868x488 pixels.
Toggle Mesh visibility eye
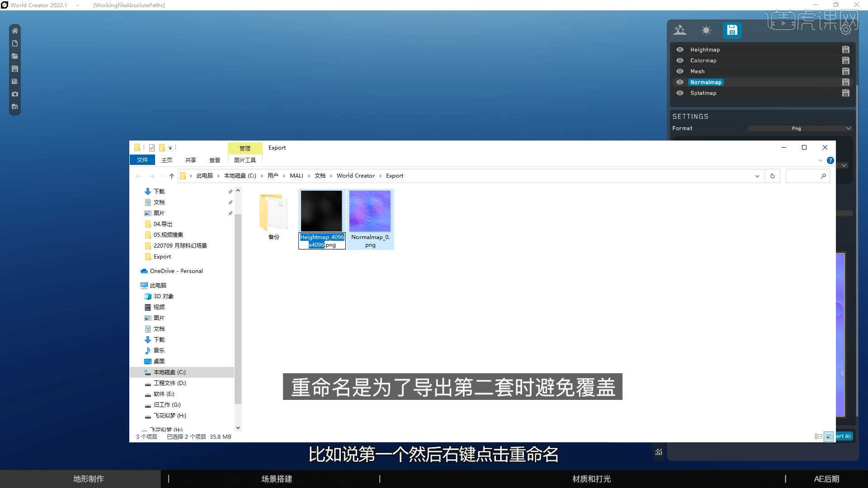coord(680,71)
